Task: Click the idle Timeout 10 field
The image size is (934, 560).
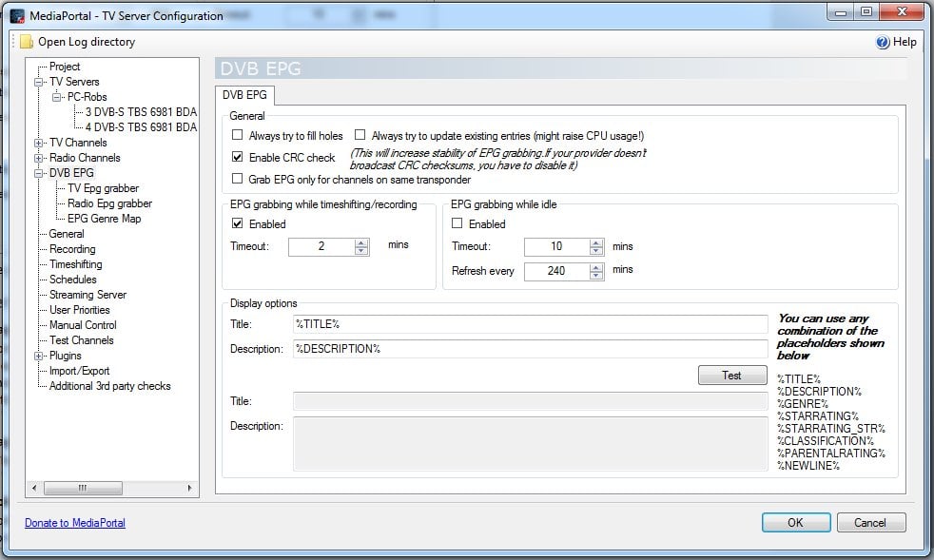Action: (x=556, y=246)
